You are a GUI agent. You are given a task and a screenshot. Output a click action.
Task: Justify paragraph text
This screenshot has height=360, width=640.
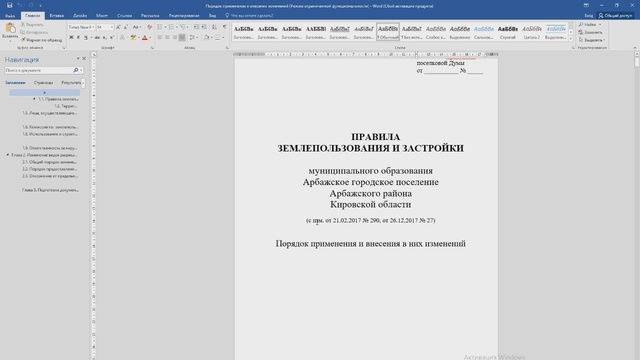pyautogui.click(x=182, y=38)
